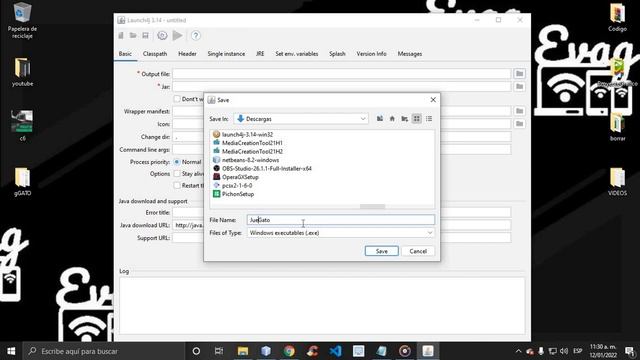Select MediaCreationTool21H1 in file list
640x360 pixels.
[x=247, y=143]
